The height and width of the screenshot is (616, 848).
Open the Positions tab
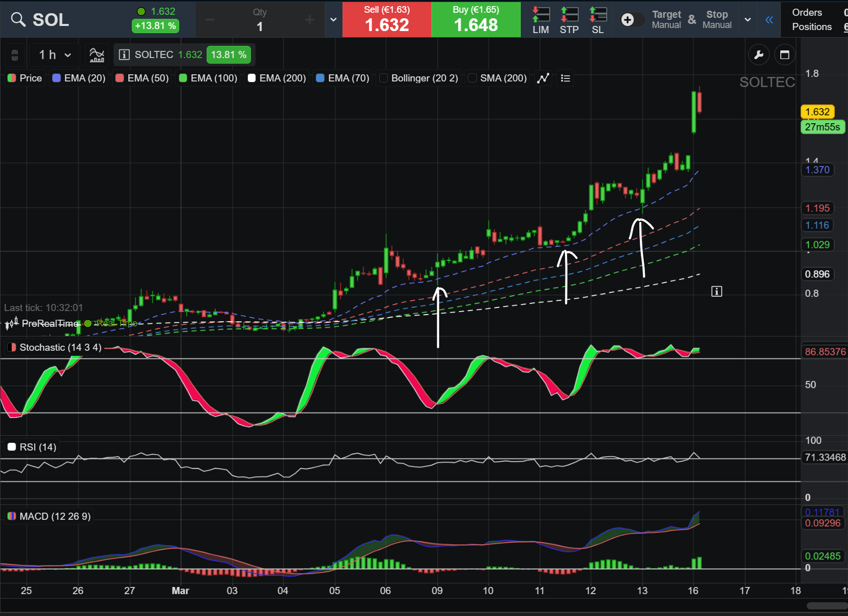click(812, 27)
